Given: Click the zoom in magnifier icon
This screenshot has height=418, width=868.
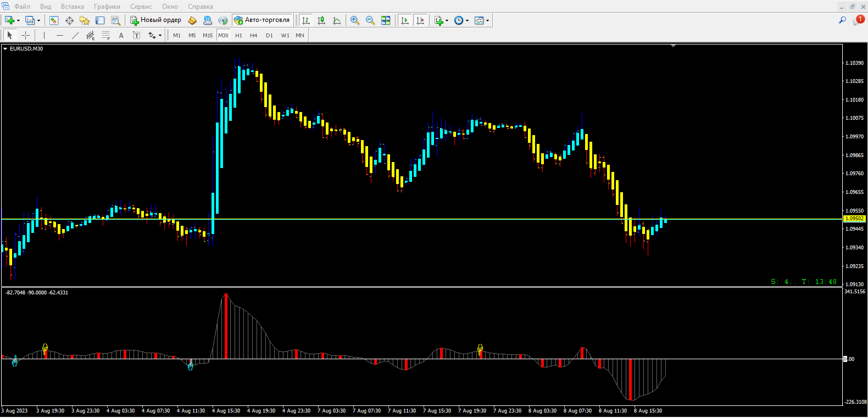Looking at the screenshot, I should click(x=355, y=20).
